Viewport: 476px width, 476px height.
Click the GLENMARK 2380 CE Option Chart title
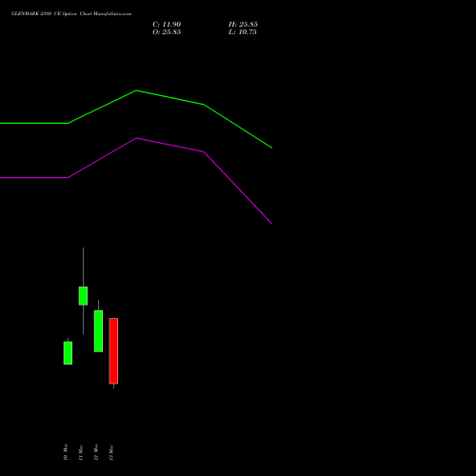click(x=71, y=14)
